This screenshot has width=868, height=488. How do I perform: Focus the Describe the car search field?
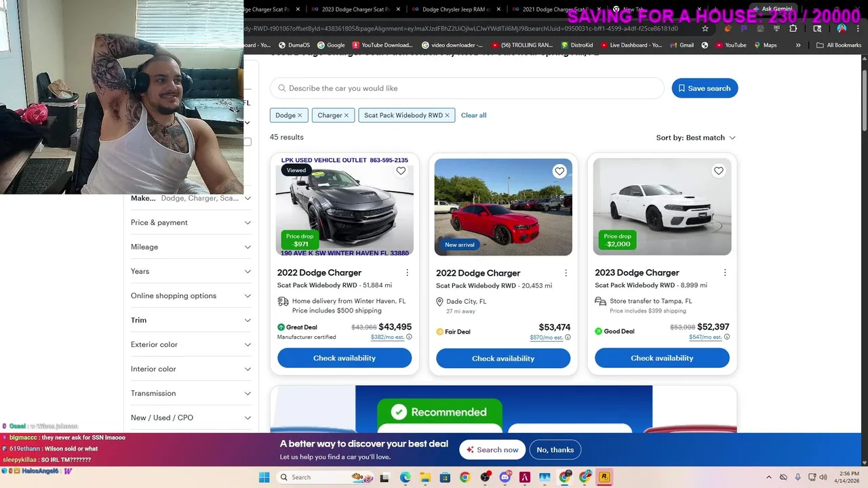pyautogui.click(x=467, y=88)
